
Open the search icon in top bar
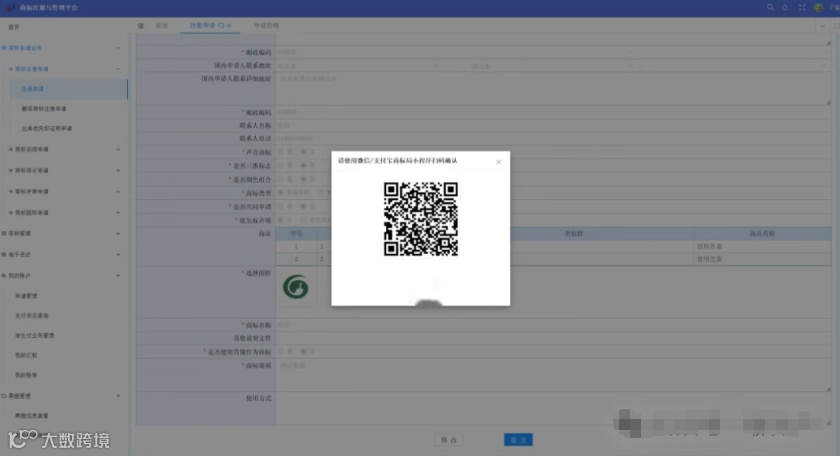(770, 8)
